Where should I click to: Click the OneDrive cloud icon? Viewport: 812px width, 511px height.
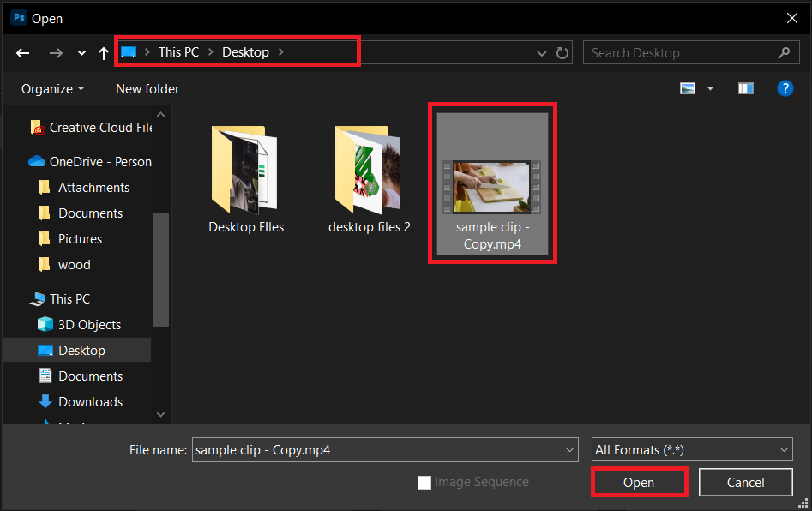pos(34,161)
